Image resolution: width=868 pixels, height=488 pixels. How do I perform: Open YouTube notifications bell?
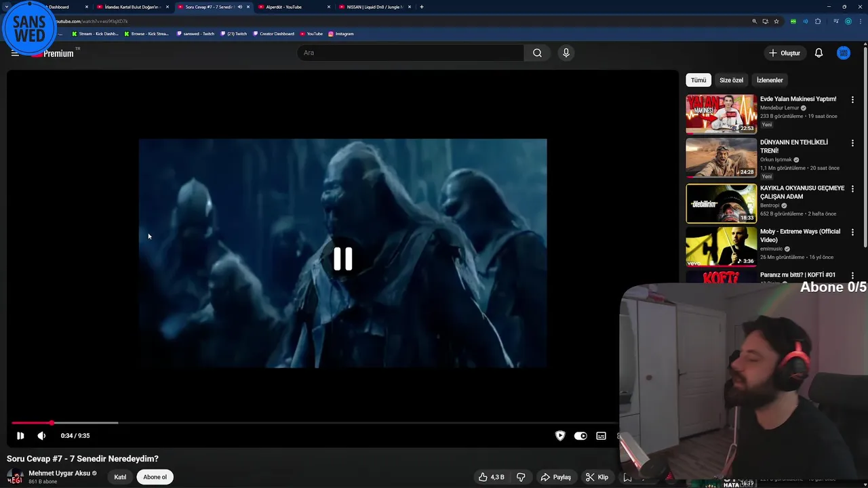[818, 53]
